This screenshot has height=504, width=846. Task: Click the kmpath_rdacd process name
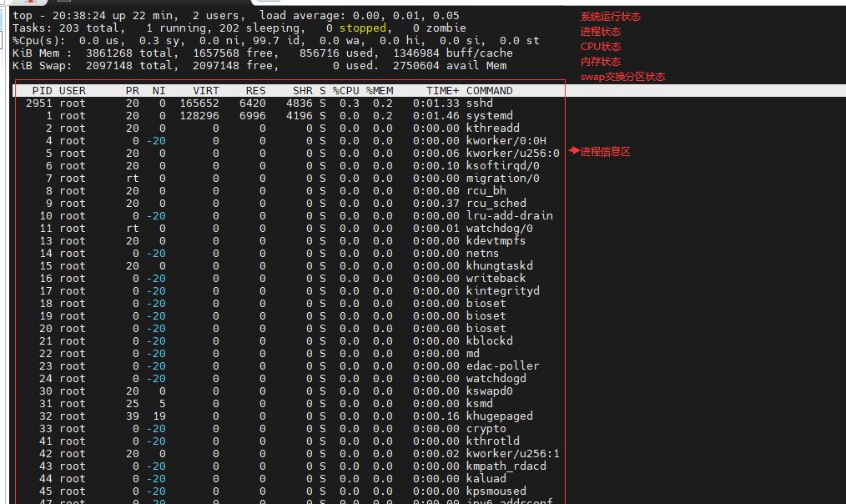[x=506, y=466]
